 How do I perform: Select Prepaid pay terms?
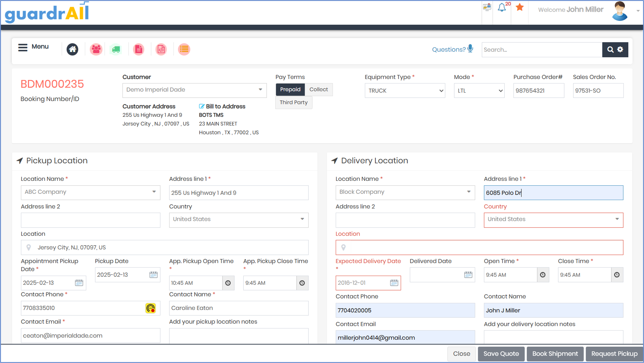pos(290,89)
